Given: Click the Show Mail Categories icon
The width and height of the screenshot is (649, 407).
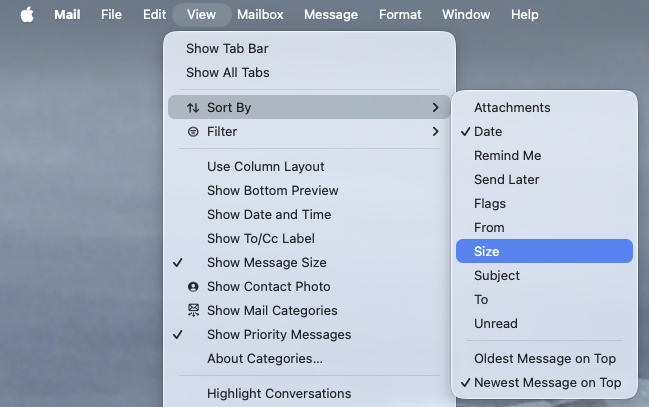Looking at the screenshot, I should [x=193, y=311].
